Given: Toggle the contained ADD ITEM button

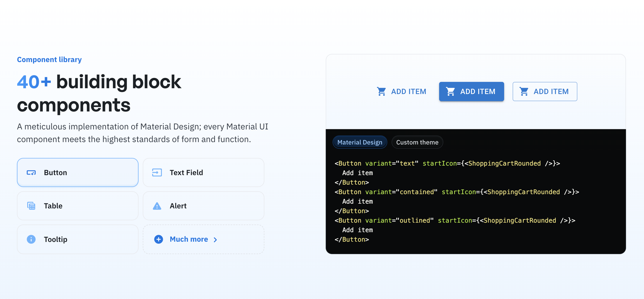Looking at the screenshot, I should [472, 91].
